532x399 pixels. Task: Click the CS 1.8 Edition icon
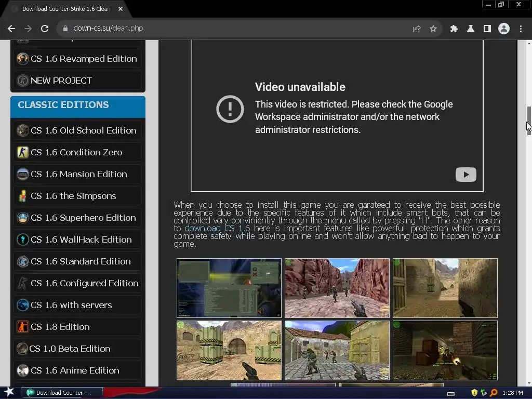click(22, 327)
